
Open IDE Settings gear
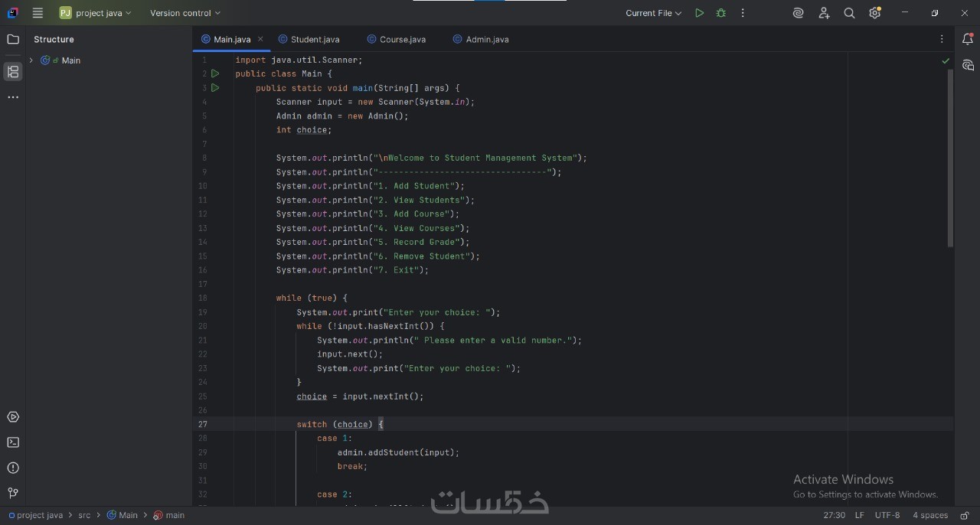[x=875, y=13]
